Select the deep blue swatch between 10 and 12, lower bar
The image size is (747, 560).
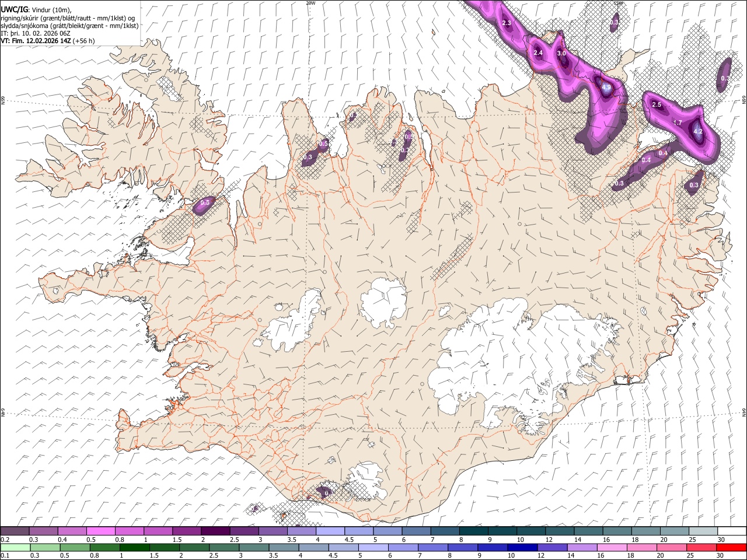click(522, 547)
